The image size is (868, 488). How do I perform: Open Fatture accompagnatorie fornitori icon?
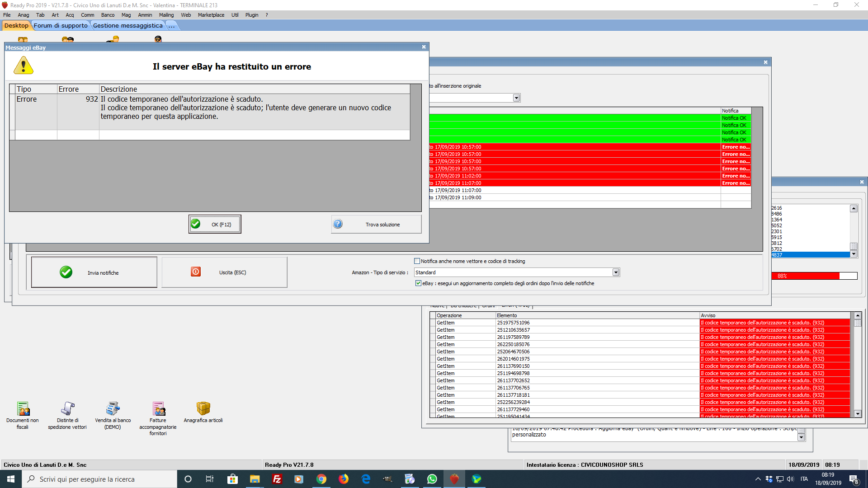[x=158, y=409]
